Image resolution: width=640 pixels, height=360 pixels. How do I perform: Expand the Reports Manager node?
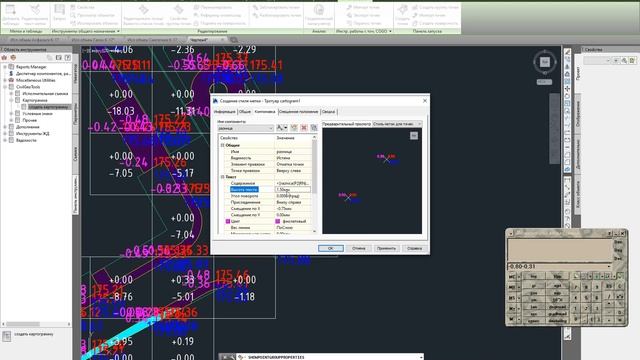pos(5,67)
